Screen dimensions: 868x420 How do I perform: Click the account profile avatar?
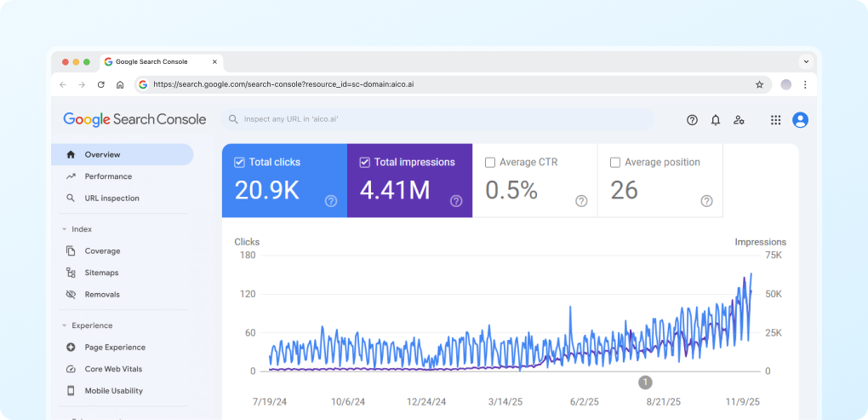[x=800, y=120]
